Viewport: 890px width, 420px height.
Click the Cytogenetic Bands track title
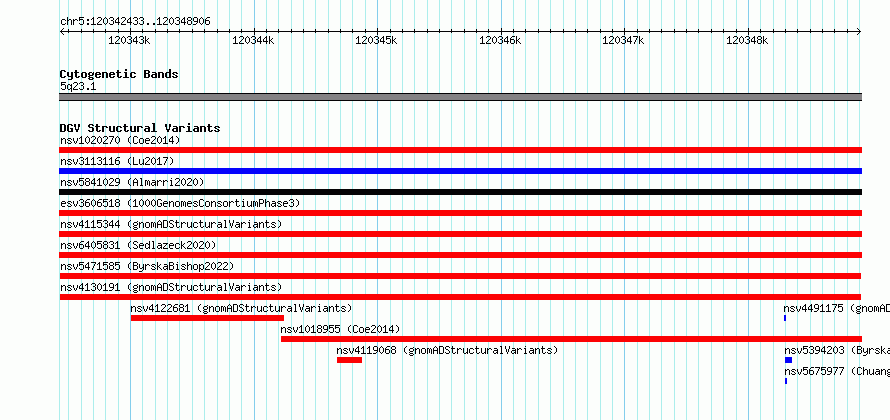pos(119,74)
